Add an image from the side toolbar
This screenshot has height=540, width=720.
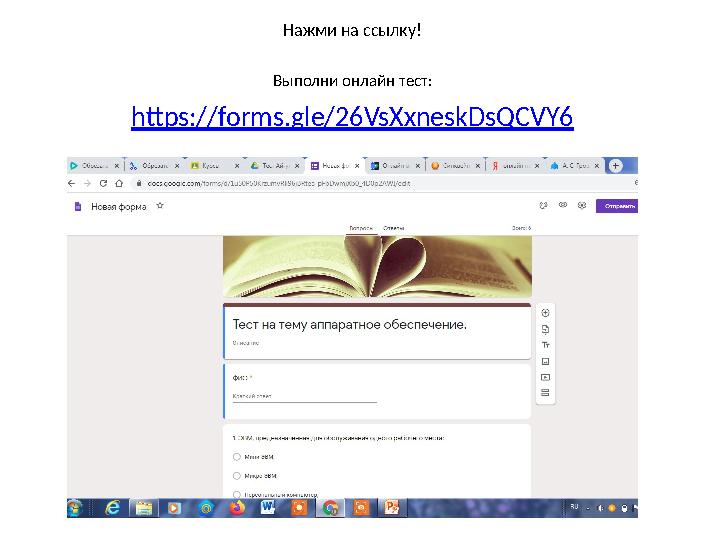coord(545,361)
